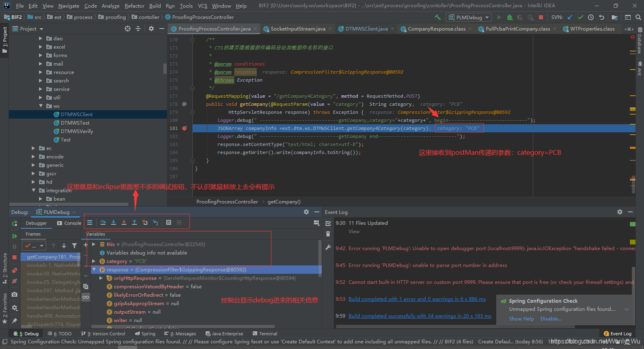Screen dimensions: 644x349
Task: Filter frames with the funnel icon
Action: click(x=74, y=246)
